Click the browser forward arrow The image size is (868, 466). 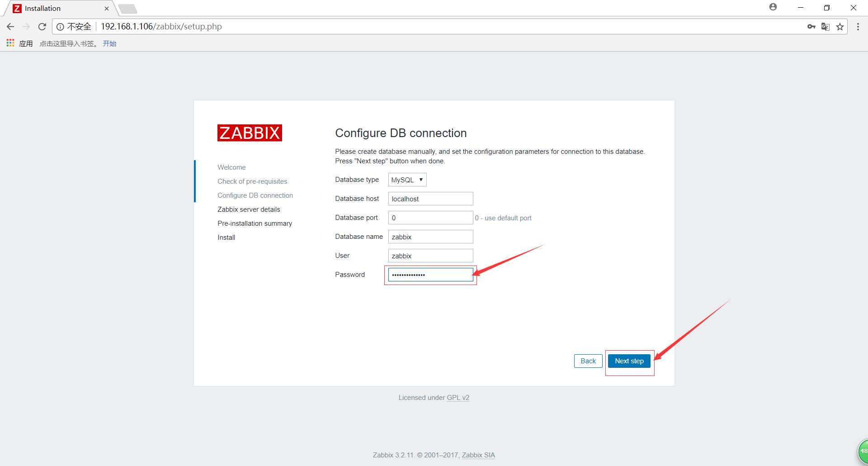tap(26, 27)
